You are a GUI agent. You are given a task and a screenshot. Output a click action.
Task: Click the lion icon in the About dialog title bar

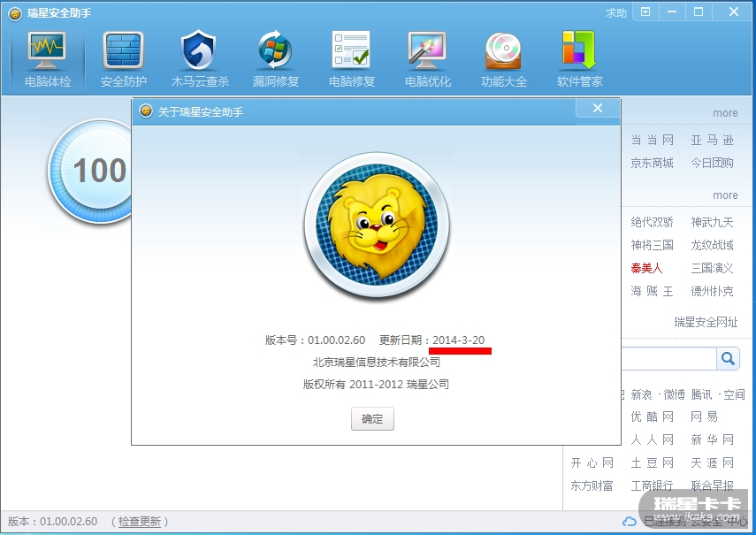tap(146, 111)
